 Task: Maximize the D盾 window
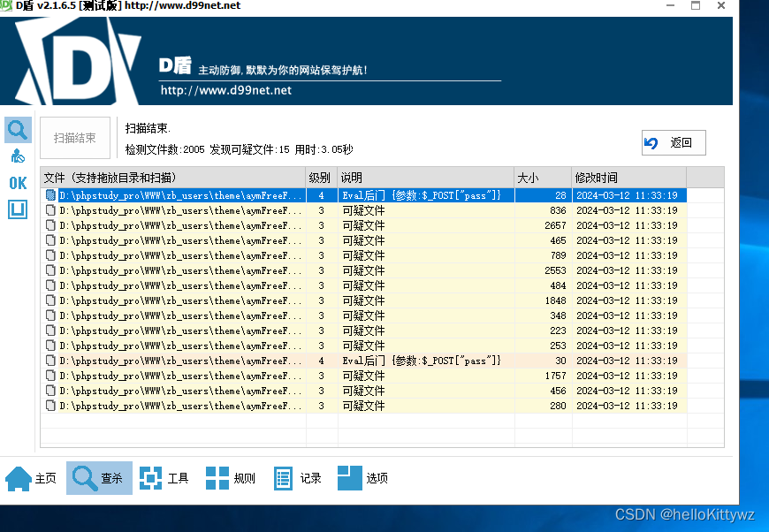[x=696, y=5]
